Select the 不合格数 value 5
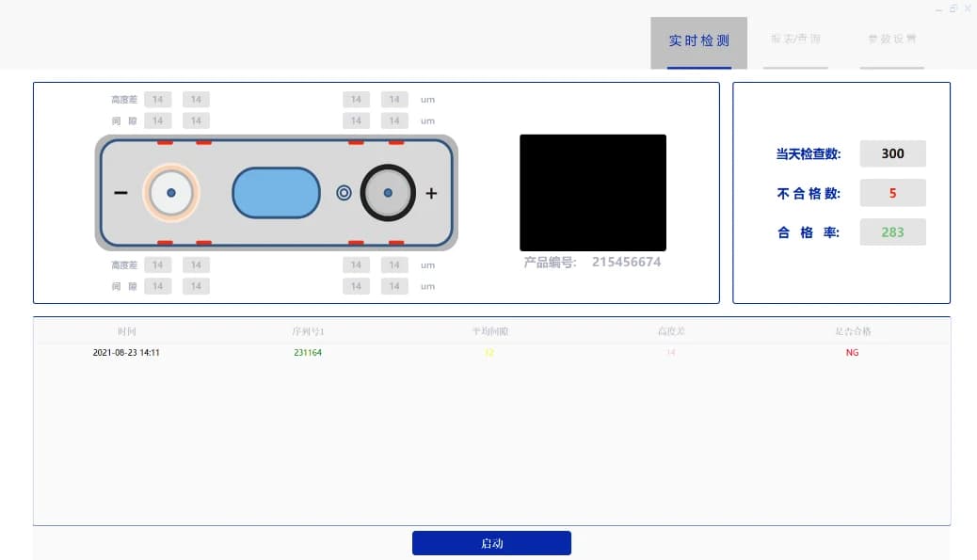 [892, 193]
